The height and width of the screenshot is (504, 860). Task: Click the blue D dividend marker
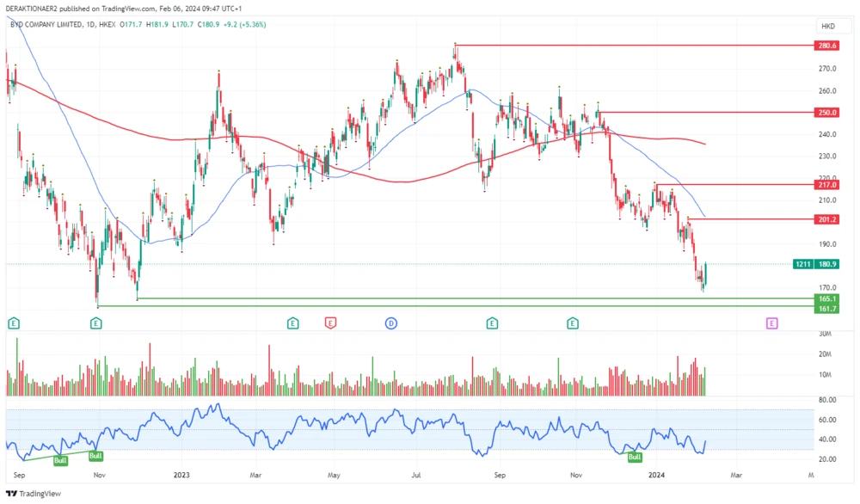coord(390,323)
